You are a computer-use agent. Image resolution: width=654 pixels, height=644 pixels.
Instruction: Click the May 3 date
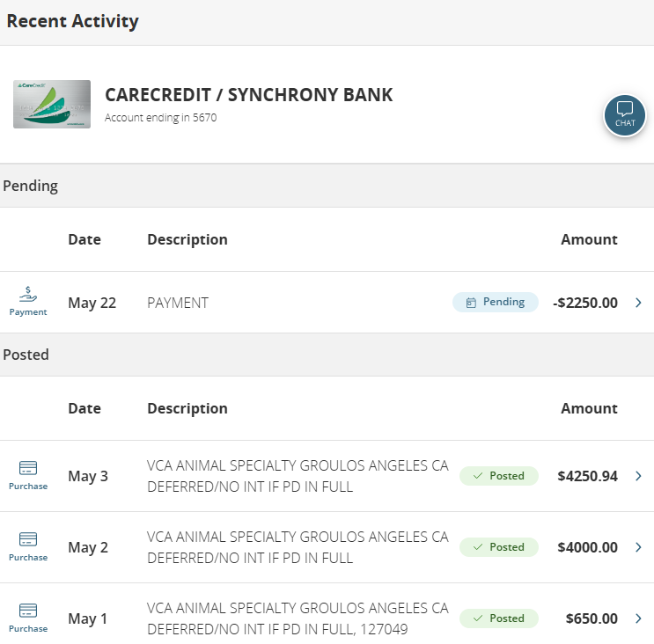[x=88, y=476]
